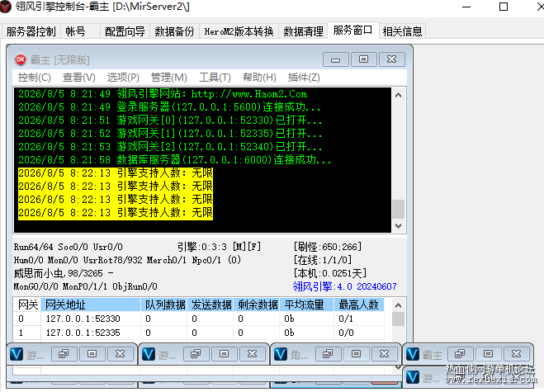This screenshot has width=544, height=392.
Task: Open the 查看(V) menu
Action: [79, 78]
